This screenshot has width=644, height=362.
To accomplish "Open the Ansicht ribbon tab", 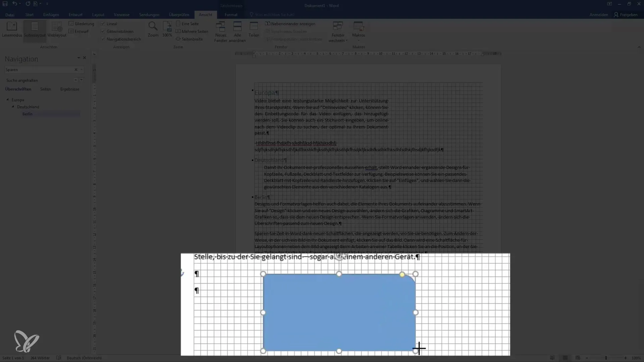I will pyautogui.click(x=205, y=15).
